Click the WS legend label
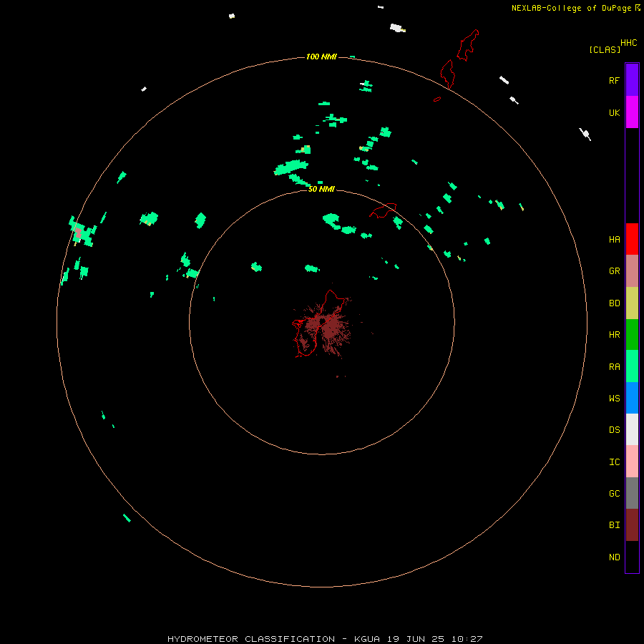Screen dimensions: 644x644 (614, 398)
